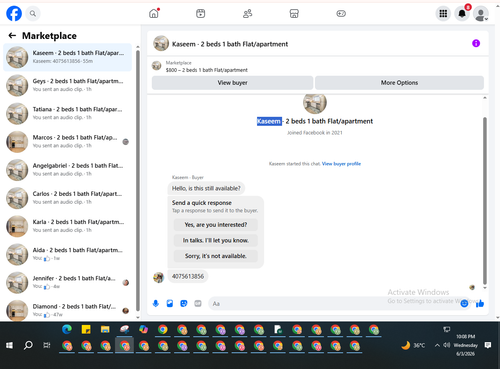The height and width of the screenshot is (369, 500).
Task: Open the notifications bell
Action: [462, 14]
